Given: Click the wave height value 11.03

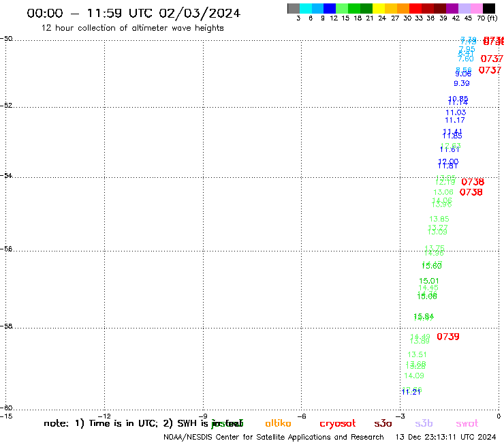Looking at the screenshot, I should pos(456,112).
